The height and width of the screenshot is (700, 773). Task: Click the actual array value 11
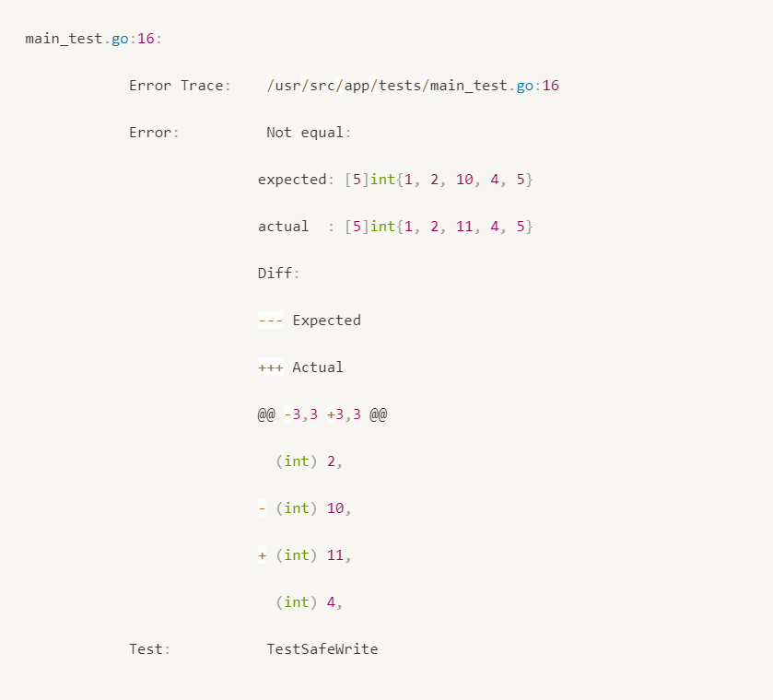click(464, 227)
